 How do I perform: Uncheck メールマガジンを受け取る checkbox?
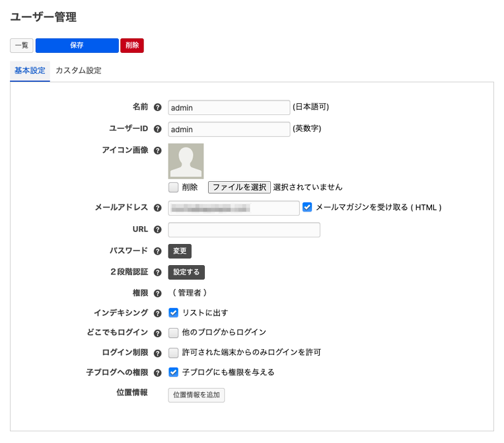tap(307, 207)
